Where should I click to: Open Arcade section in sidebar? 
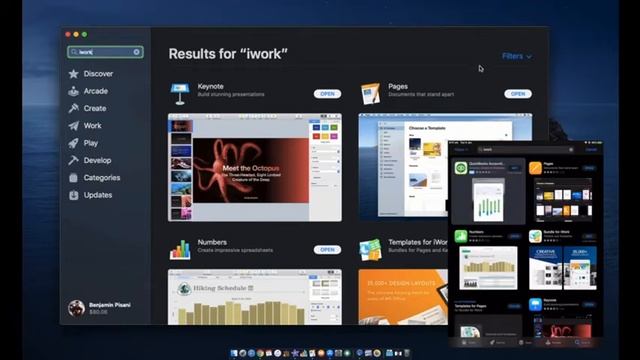pyautogui.click(x=88, y=91)
